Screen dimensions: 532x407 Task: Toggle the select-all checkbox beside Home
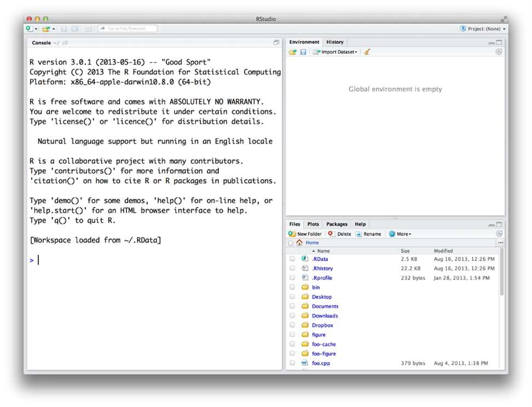point(291,243)
